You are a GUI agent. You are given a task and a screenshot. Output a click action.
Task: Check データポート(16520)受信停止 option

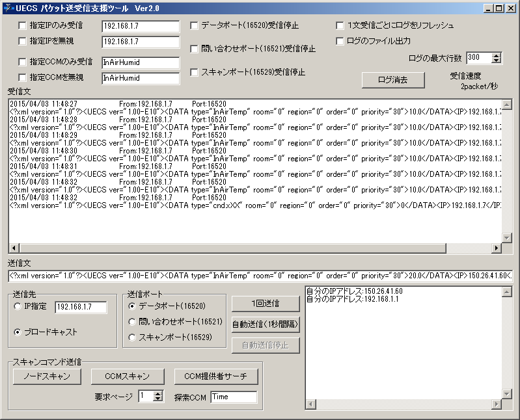pyautogui.click(x=195, y=26)
